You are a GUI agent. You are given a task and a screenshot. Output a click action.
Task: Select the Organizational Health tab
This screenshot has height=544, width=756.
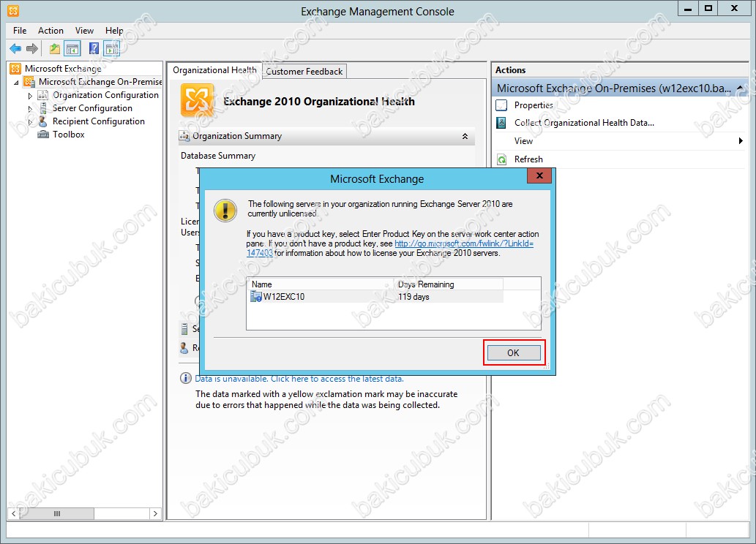pyautogui.click(x=214, y=70)
